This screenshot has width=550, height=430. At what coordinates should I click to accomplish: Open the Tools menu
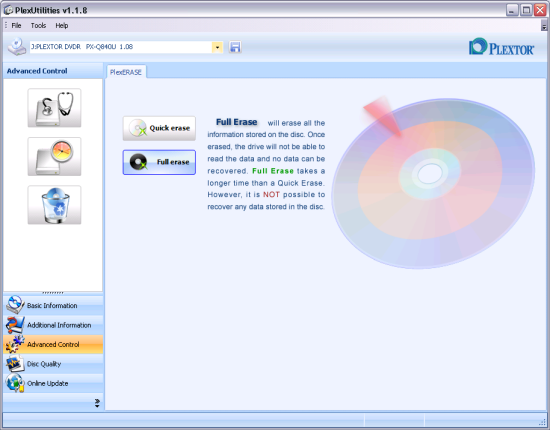(38, 26)
